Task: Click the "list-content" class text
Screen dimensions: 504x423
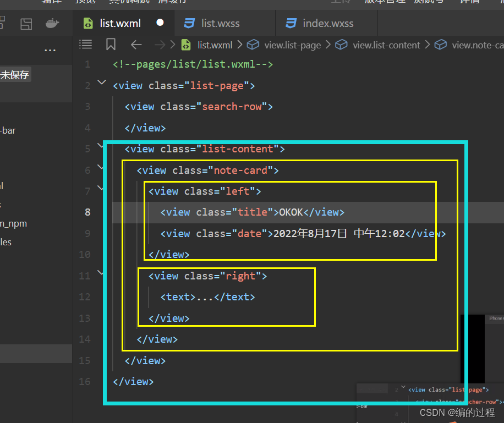Action: click(x=238, y=149)
